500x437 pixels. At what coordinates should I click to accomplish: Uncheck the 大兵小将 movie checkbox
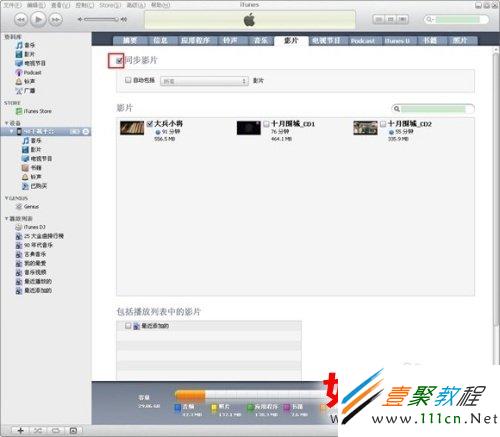coord(150,124)
